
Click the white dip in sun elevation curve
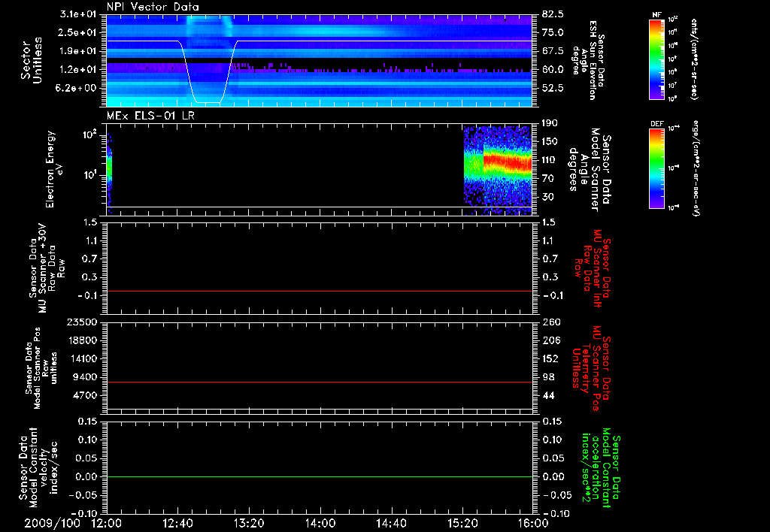coord(208,101)
